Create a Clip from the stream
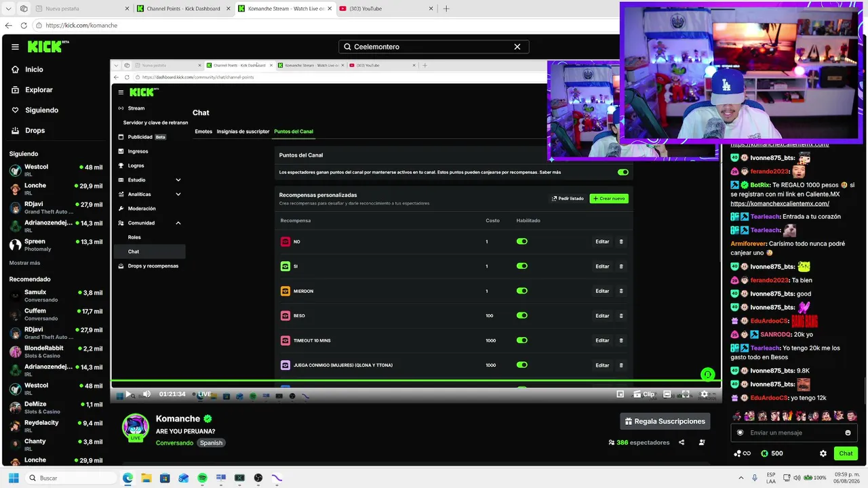Image resolution: width=868 pixels, height=488 pixels. [x=645, y=394]
